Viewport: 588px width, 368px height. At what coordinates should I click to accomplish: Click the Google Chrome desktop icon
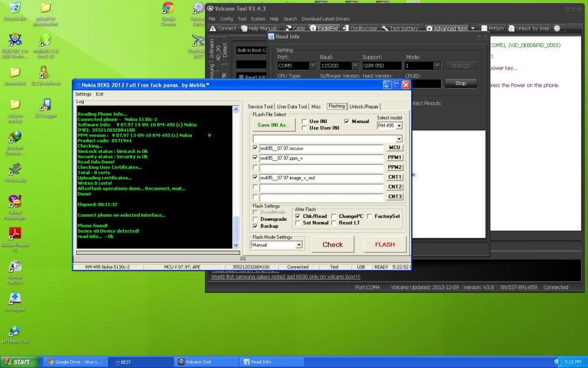(168, 14)
